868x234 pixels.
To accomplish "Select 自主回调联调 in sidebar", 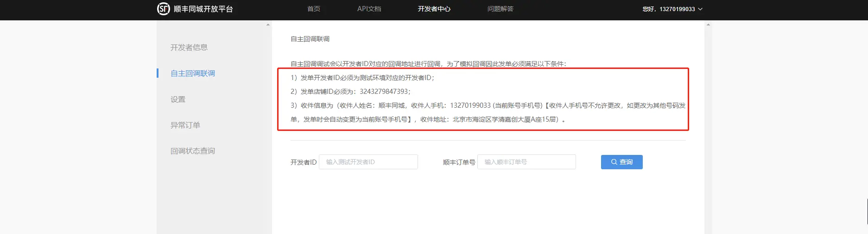I will coord(193,73).
